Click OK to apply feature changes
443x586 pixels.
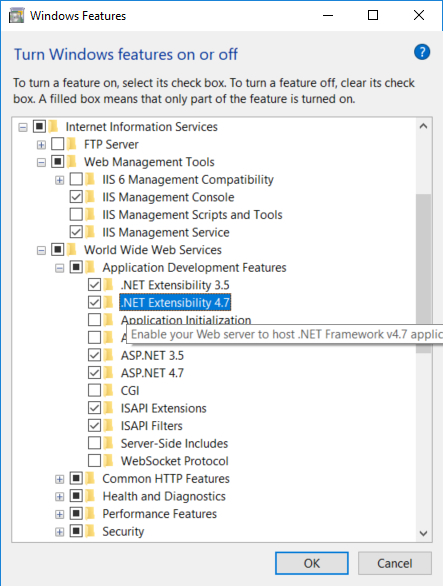(312, 563)
